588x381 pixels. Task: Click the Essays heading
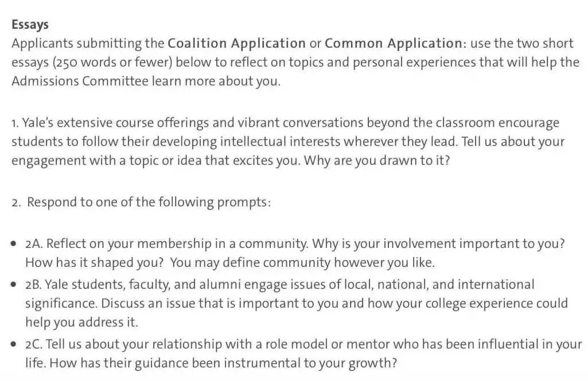(30, 25)
